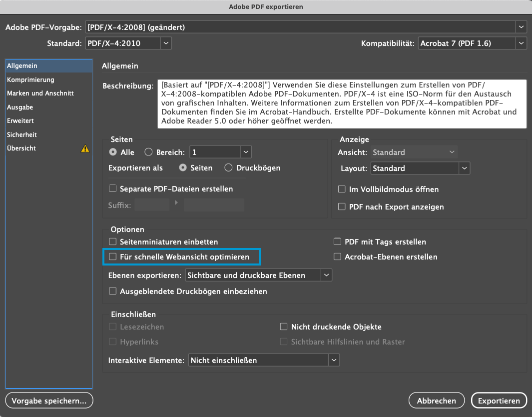Expand the Bereich page range dropdown arrow

(x=246, y=152)
